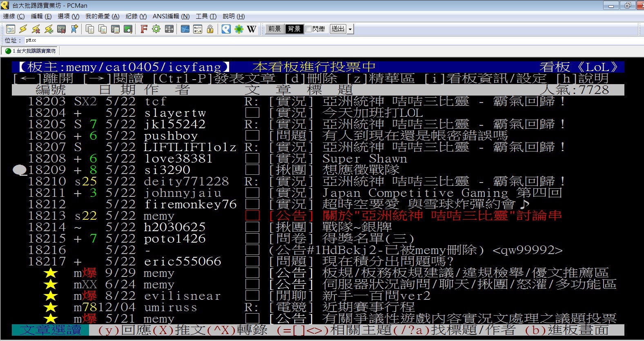
Task: Click the copy icon in toolbar
Action: 90,29
